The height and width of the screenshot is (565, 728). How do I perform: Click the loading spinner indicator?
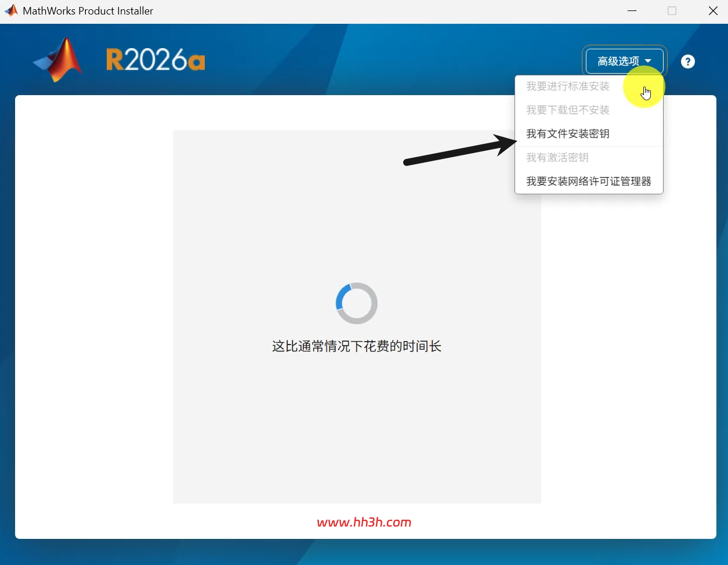click(x=357, y=303)
